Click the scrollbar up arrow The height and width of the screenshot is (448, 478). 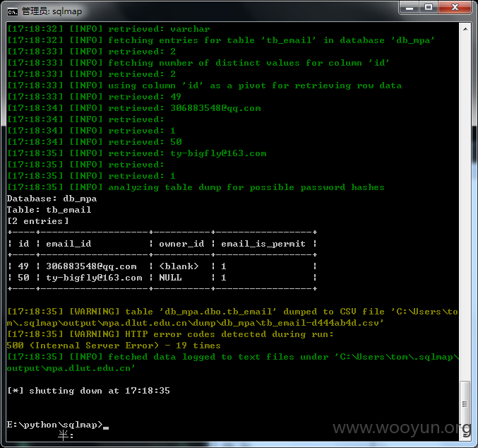click(465, 29)
